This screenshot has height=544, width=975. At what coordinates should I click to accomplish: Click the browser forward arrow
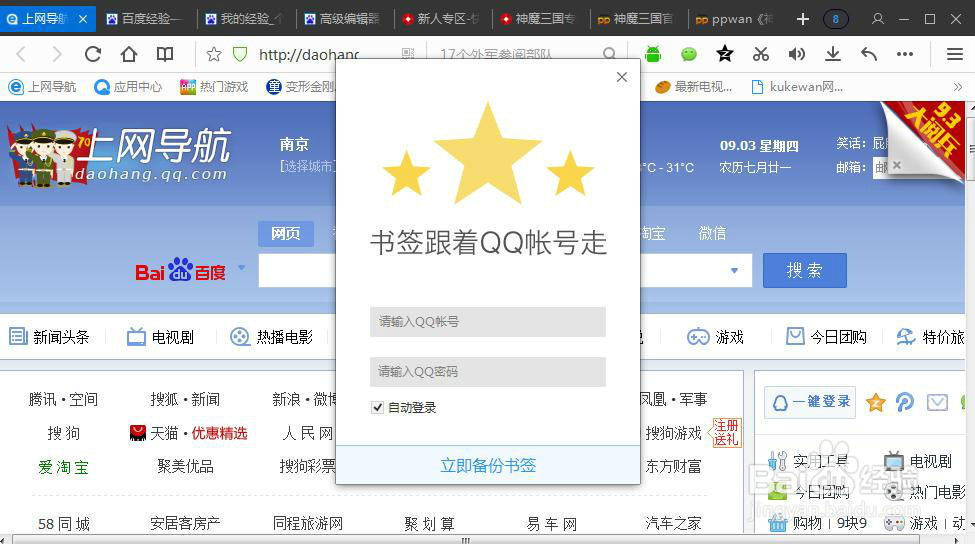click(x=57, y=55)
